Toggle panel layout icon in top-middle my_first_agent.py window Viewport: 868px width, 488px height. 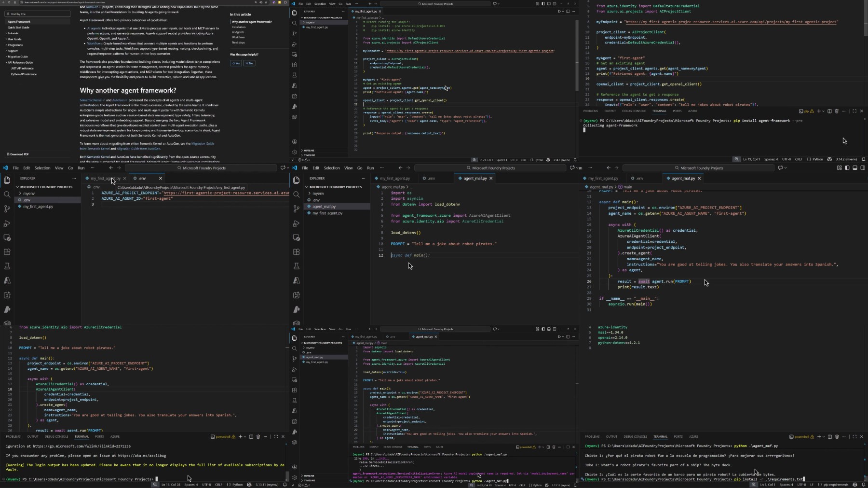click(x=549, y=4)
